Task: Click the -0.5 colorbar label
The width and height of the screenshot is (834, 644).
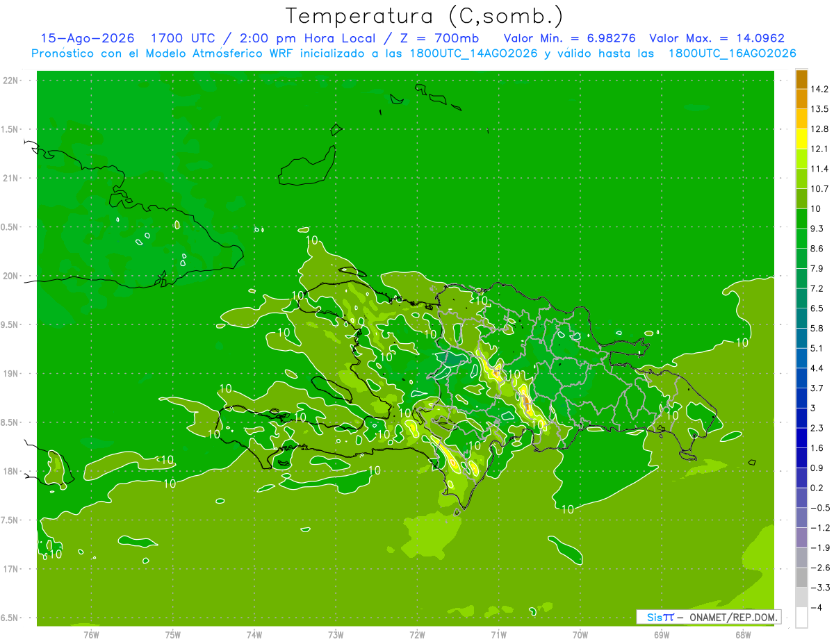Action: (x=819, y=508)
